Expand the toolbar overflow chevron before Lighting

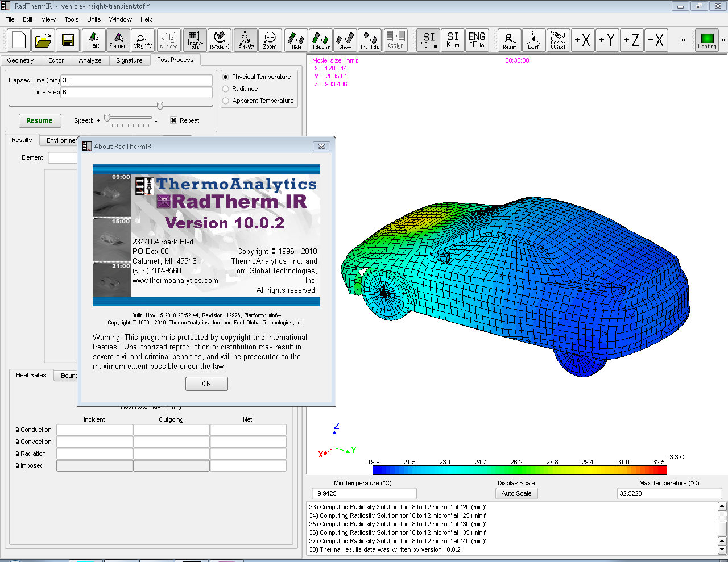[x=683, y=40]
